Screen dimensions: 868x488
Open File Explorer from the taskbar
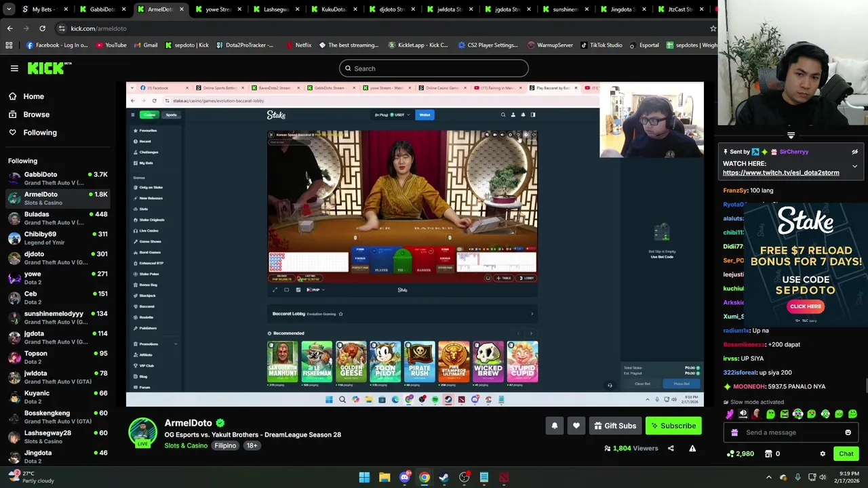[384, 477]
